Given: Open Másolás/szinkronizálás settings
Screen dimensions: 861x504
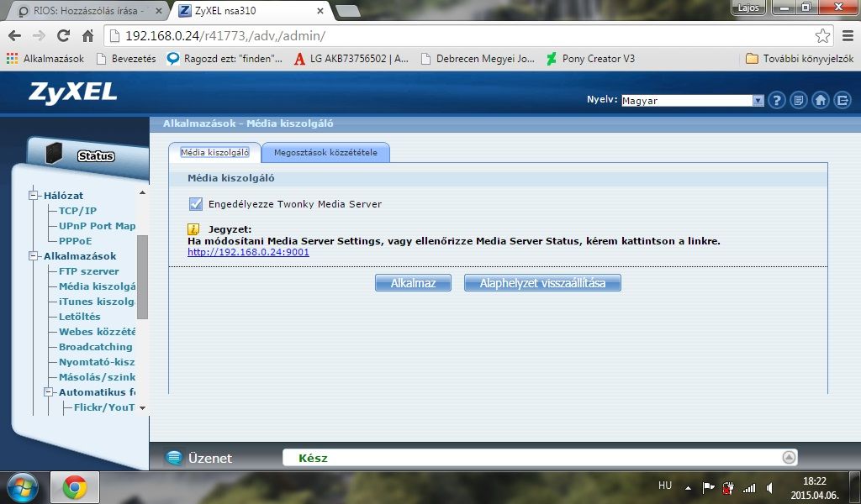Looking at the screenshot, I should (x=98, y=377).
